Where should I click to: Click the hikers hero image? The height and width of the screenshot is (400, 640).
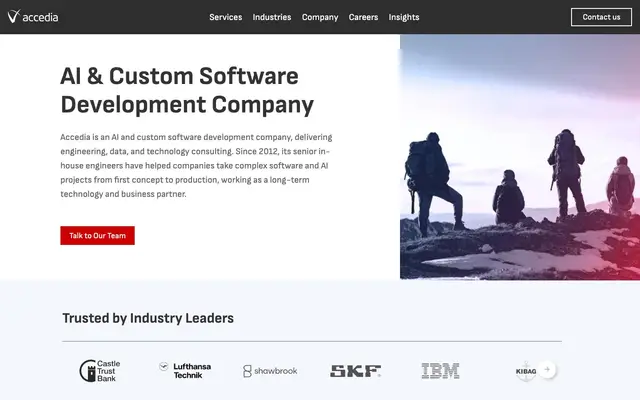pos(520,157)
